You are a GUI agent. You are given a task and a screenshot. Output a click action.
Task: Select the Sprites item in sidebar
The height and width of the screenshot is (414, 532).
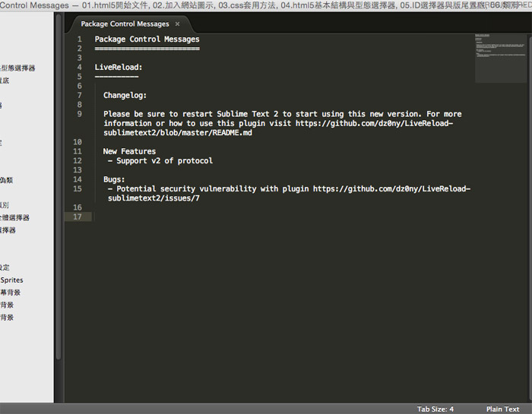12,280
